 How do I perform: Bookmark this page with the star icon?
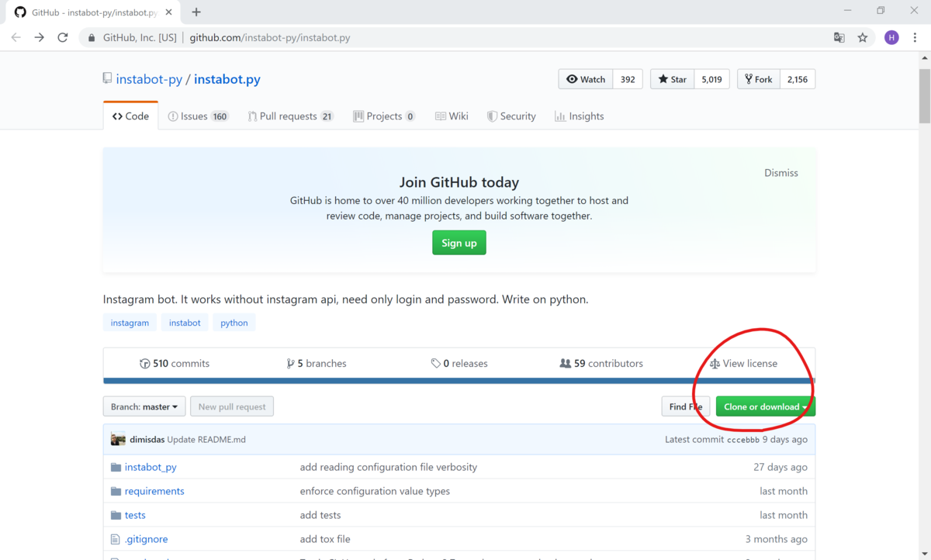click(862, 37)
